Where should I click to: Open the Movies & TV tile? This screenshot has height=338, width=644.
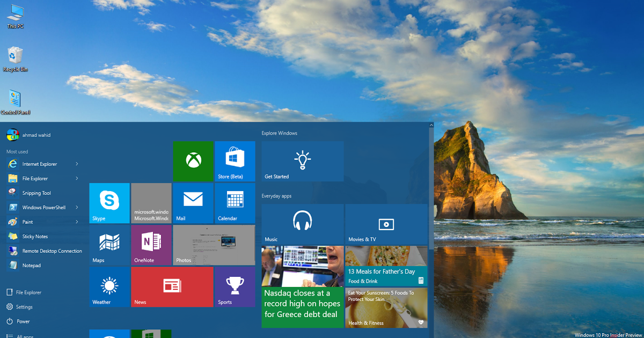pos(386,224)
